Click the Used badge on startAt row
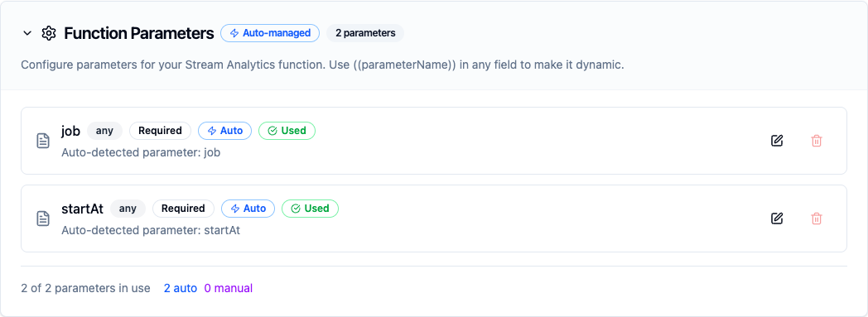 click(310, 208)
